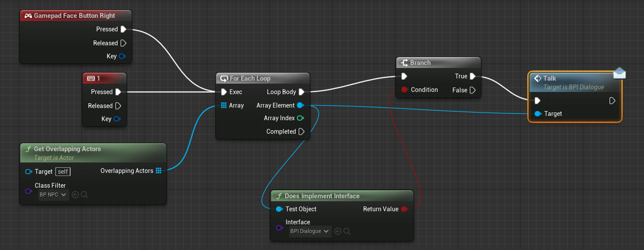The height and width of the screenshot is (250, 644).
Task: Click the Test Object input pin
Action: [280, 209]
